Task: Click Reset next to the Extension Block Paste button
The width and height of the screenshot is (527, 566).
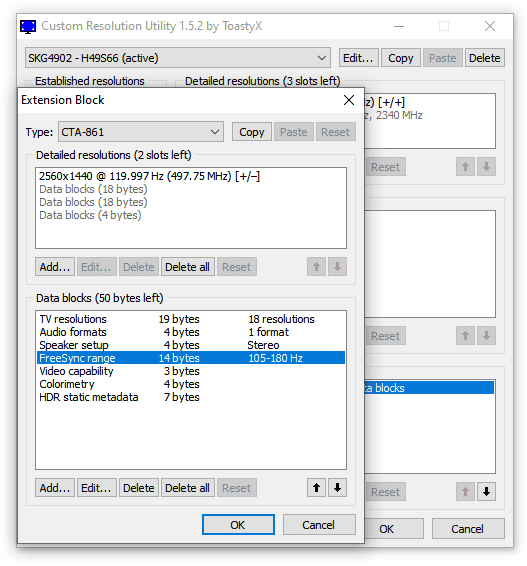Action: coord(335,132)
